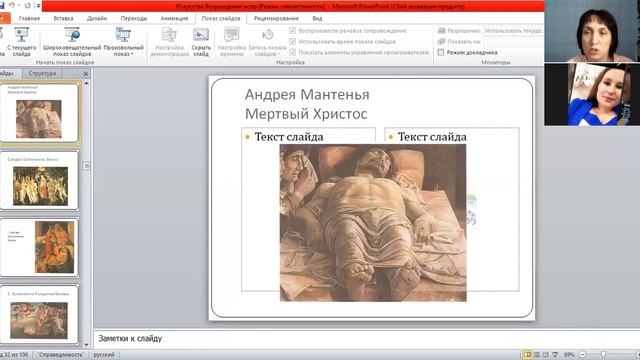Click bottom video participant in blue shirt
Image resolution: width=640 pixels, height=360 pixels.
(592, 94)
